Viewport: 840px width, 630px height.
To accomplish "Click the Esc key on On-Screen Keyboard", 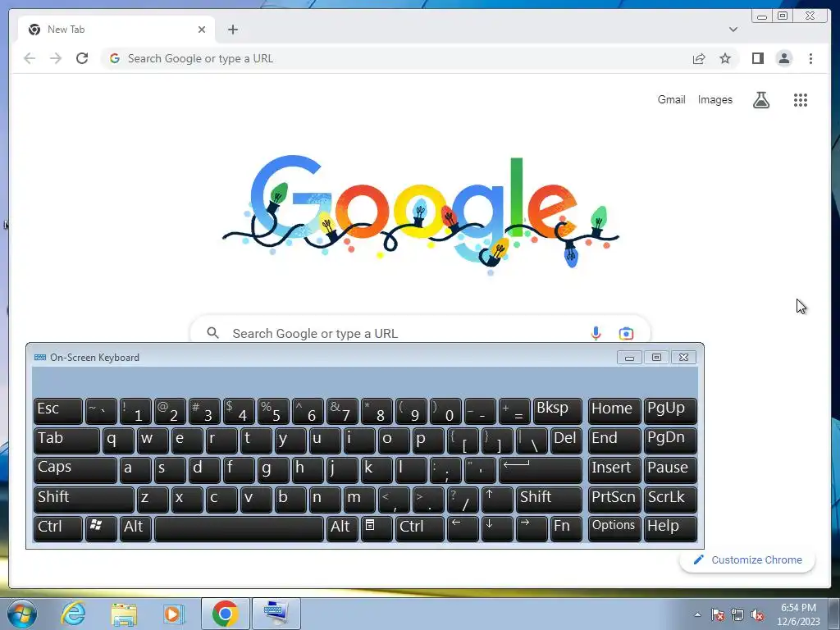I will (x=58, y=411).
